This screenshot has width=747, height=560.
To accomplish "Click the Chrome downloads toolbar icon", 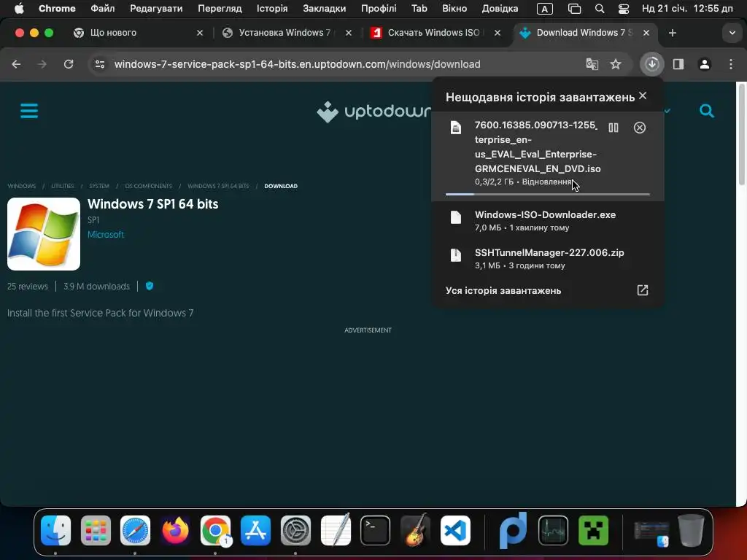I will tap(651, 64).
